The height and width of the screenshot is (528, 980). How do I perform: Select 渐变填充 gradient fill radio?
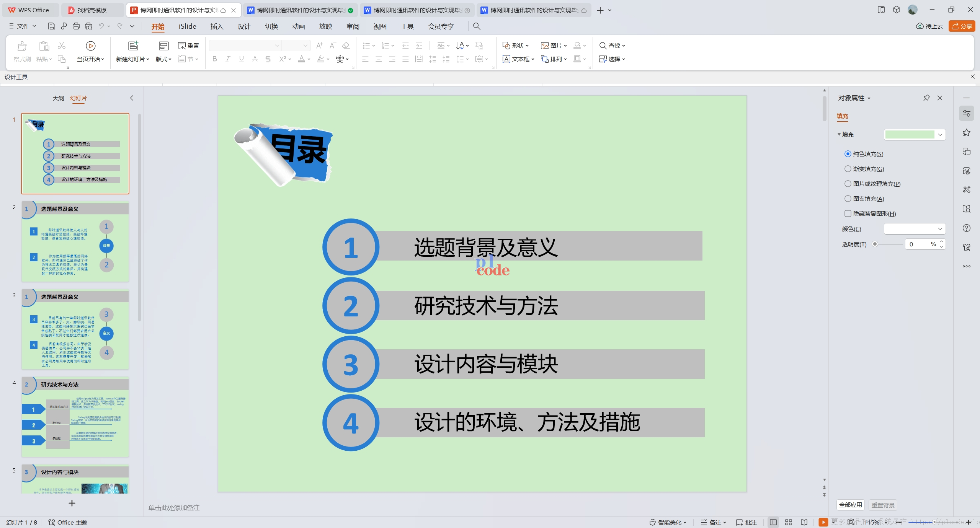click(x=848, y=169)
